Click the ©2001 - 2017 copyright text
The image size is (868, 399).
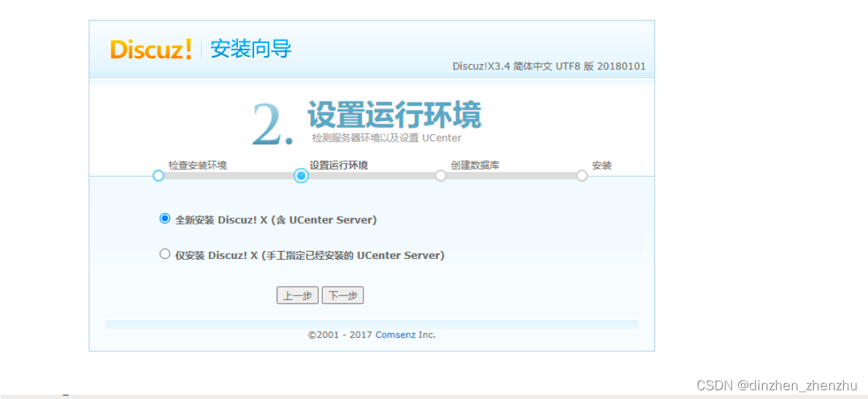point(341,335)
